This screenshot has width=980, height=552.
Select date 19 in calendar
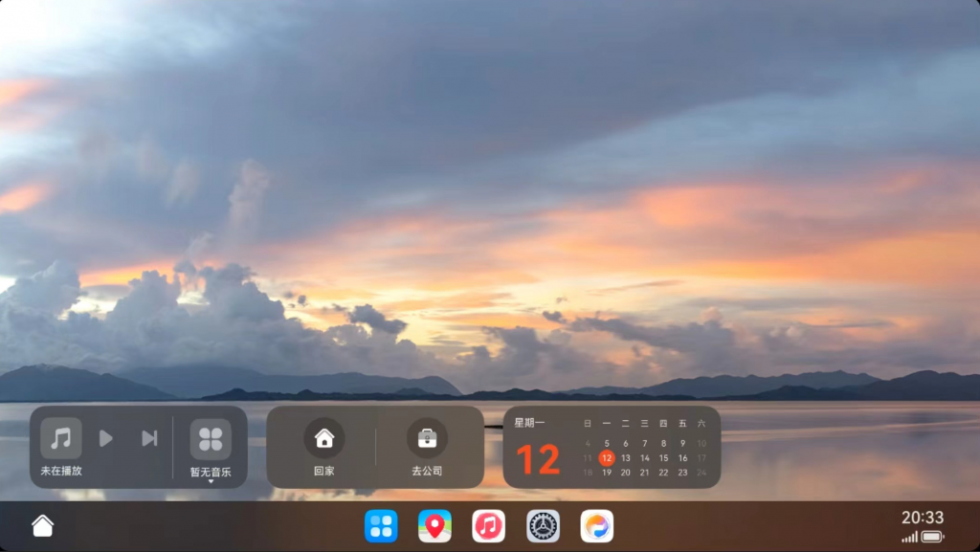coord(606,473)
